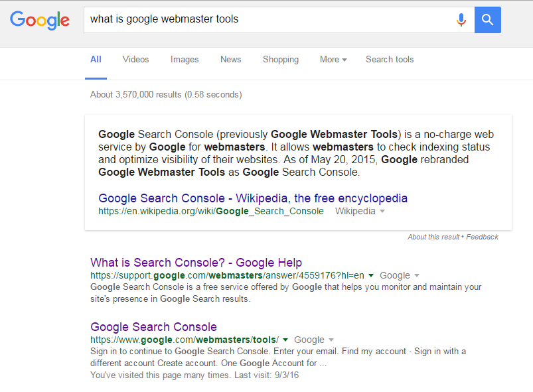Switch to the Videos tab

135,59
